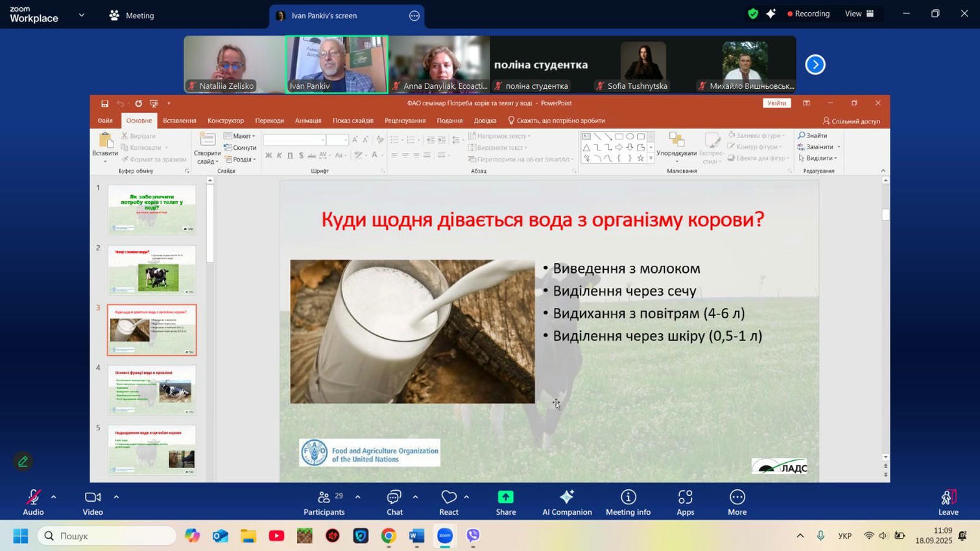This screenshot has height=551, width=980.
Task: Click the Windows taskbar search field
Action: pyautogui.click(x=107, y=536)
